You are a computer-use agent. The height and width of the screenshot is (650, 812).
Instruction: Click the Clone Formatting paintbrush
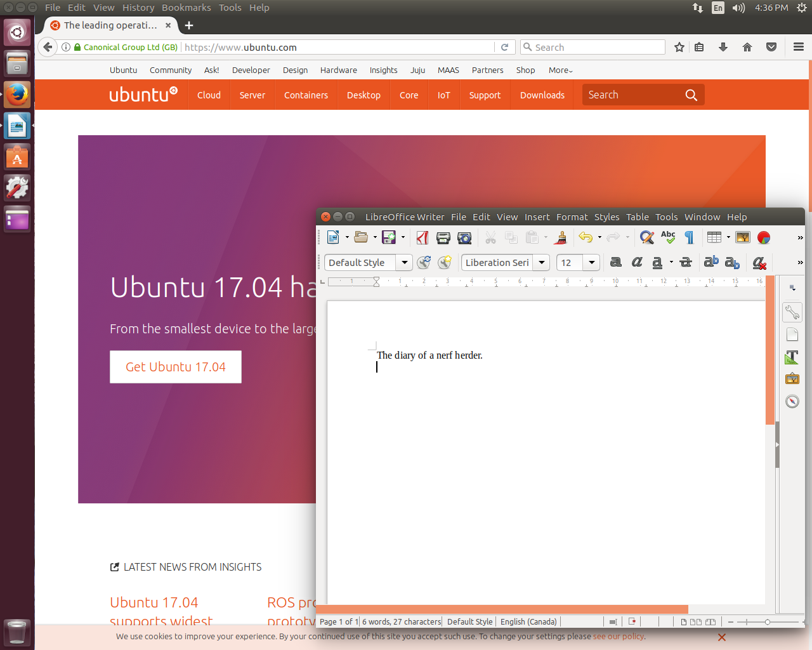[561, 237]
